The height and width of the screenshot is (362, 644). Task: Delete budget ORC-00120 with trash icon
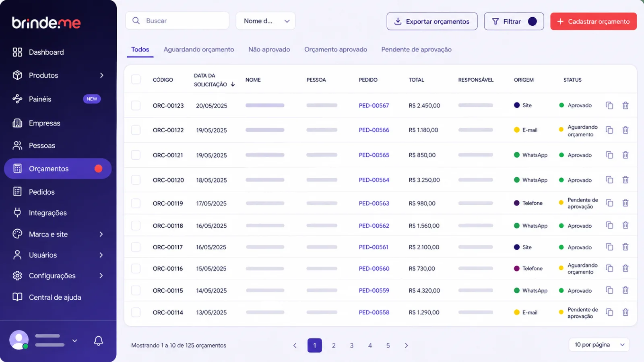pos(625,180)
